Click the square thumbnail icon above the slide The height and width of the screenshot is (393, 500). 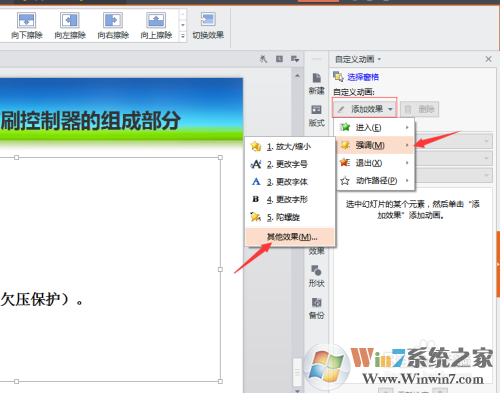(x=279, y=59)
